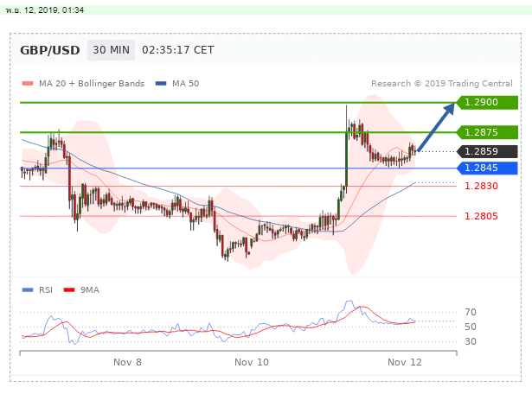Image resolution: width=532 pixels, height=394 pixels.
Task: Click the Nov 10 date axis label
Action: pos(252,362)
